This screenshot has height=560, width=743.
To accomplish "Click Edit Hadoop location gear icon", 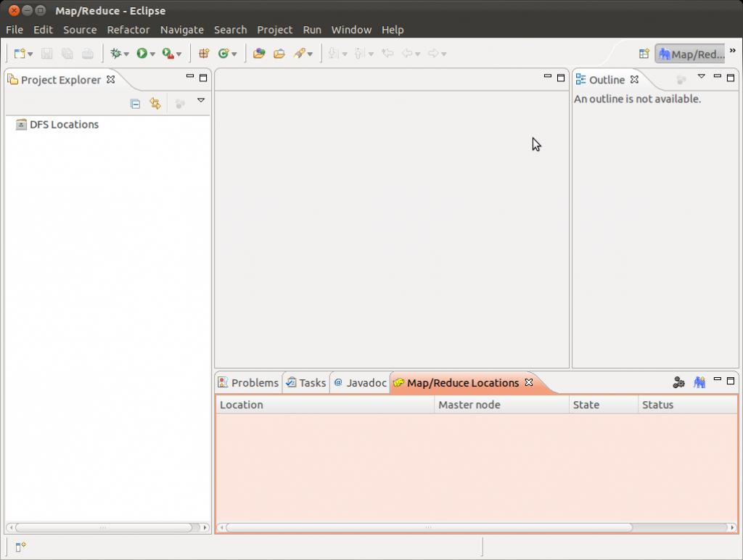I will coord(678,382).
